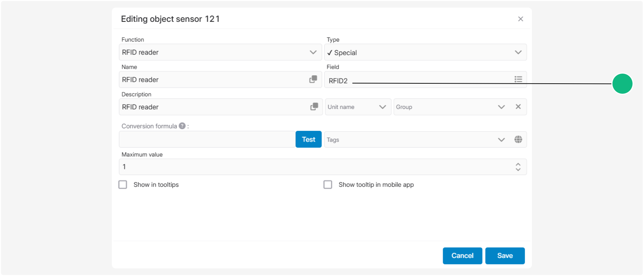Click the Maximum value input field
This screenshot has width=644, height=276.
(323, 167)
